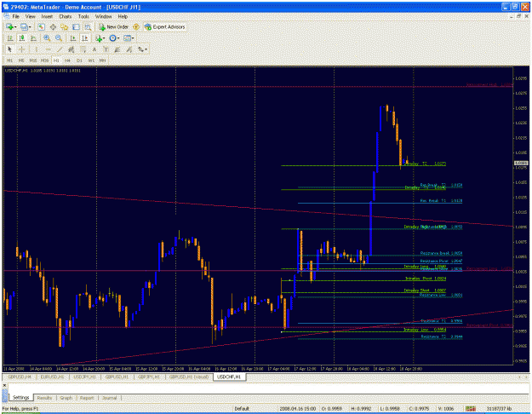
Task: Select the arrow cursor tool
Action: [9, 49]
